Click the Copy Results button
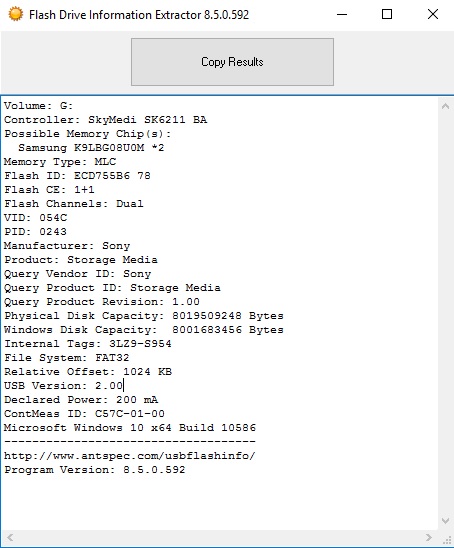 coord(232,62)
